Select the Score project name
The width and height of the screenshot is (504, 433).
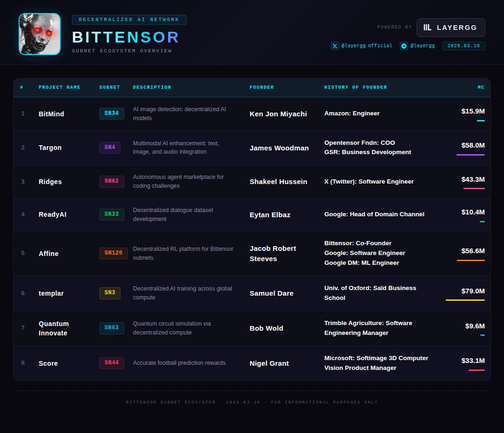pyautogui.click(x=48, y=363)
